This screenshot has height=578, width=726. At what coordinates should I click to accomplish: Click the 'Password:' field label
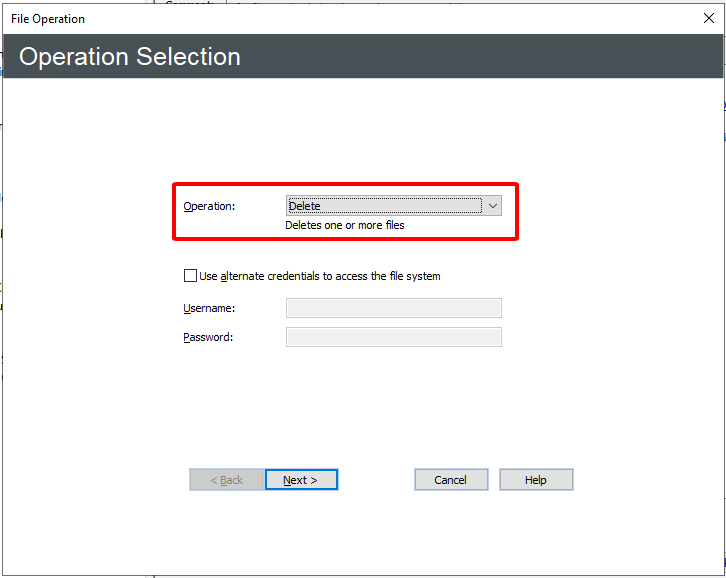[208, 337]
